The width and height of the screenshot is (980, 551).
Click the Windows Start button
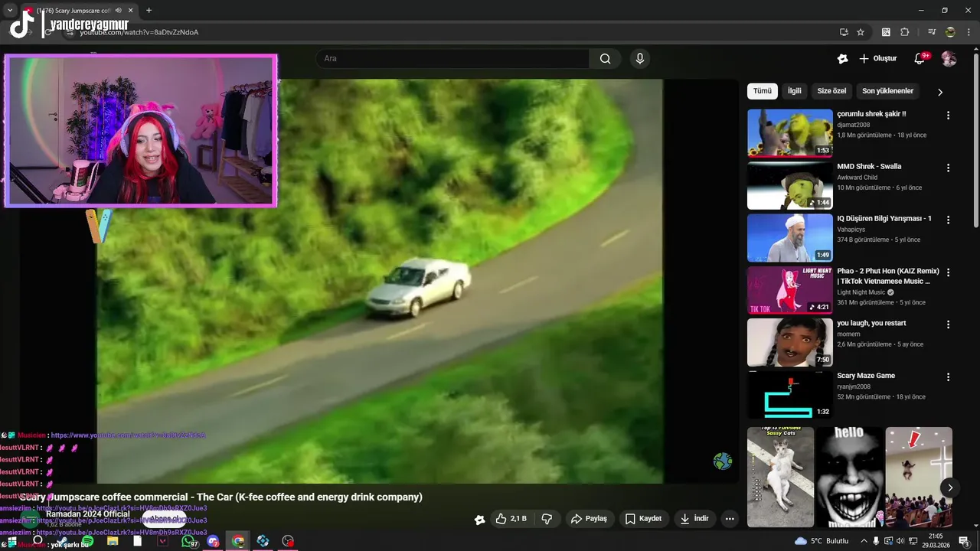point(11,541)
